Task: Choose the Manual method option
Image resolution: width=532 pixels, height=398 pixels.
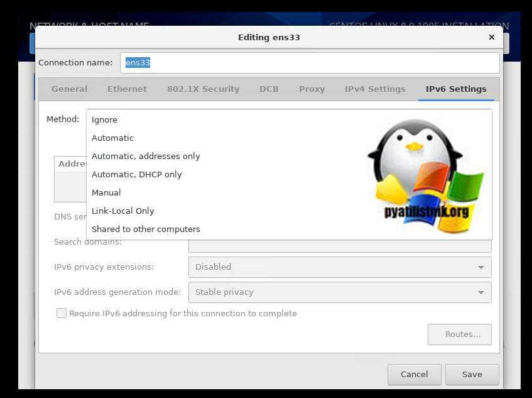Action: click(289, 192)
